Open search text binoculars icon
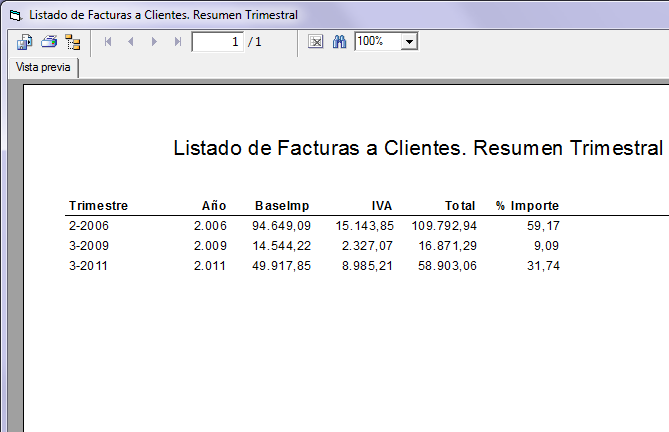This screenshot has height=432, width=669. point(338,42)
